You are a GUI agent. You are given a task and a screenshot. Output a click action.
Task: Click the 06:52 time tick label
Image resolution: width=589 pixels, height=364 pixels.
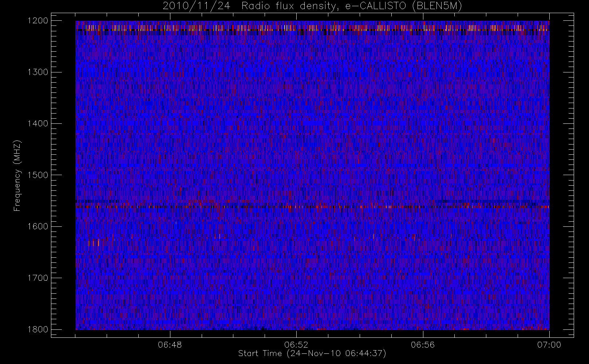pyautogui.click(x=296, y=345)
